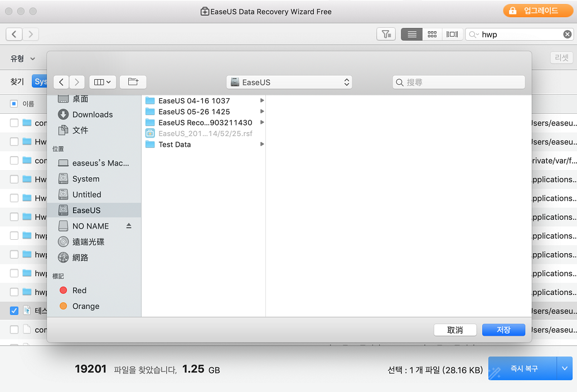Click the 搜尋 search field in dialog

tap(458, 82)
